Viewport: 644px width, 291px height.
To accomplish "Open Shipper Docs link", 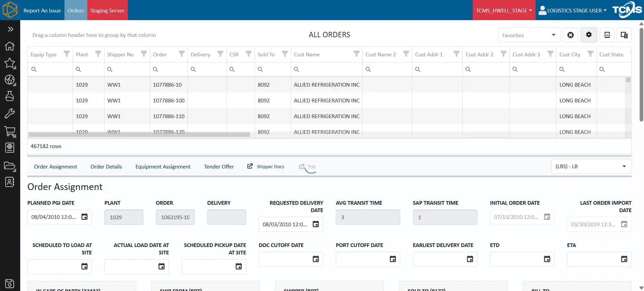I will point(266,166).
